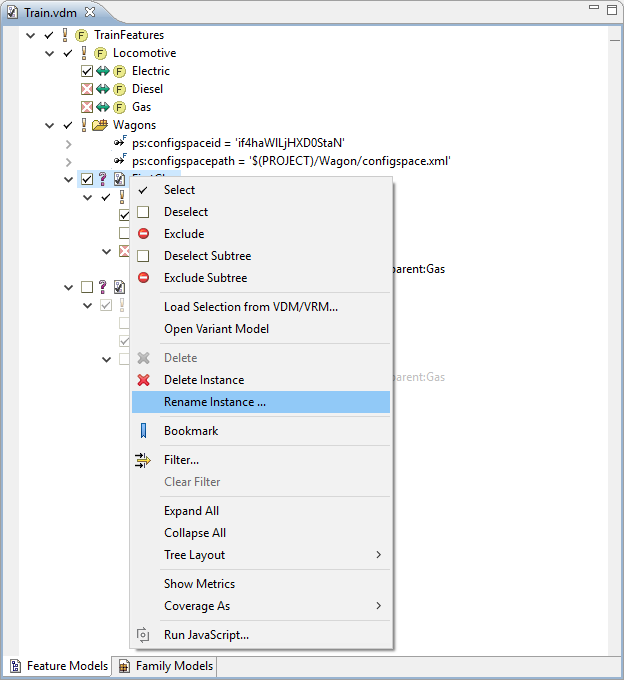Click the red X Delete Instance icon

[143, 380]
